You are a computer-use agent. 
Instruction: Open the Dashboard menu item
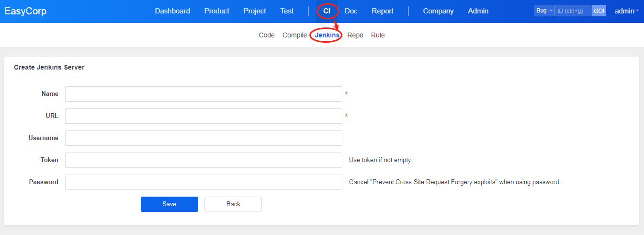[172, 11]
